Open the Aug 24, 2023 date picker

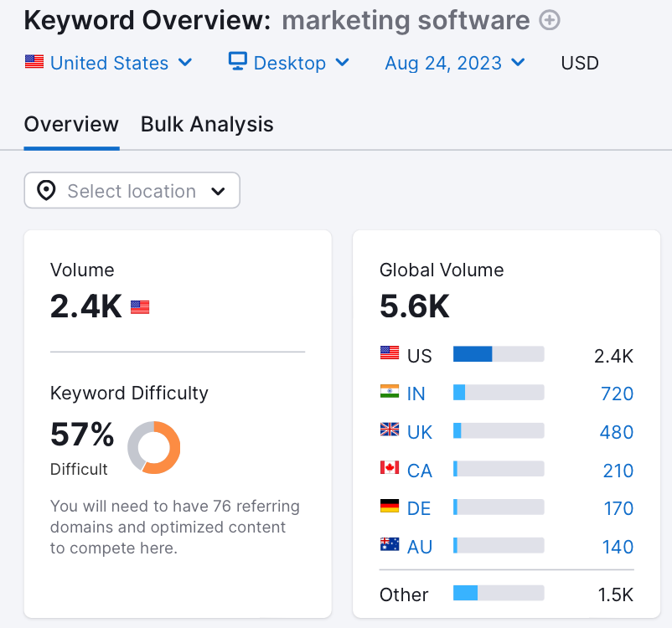pyautogui.click(x=455, y=63)
